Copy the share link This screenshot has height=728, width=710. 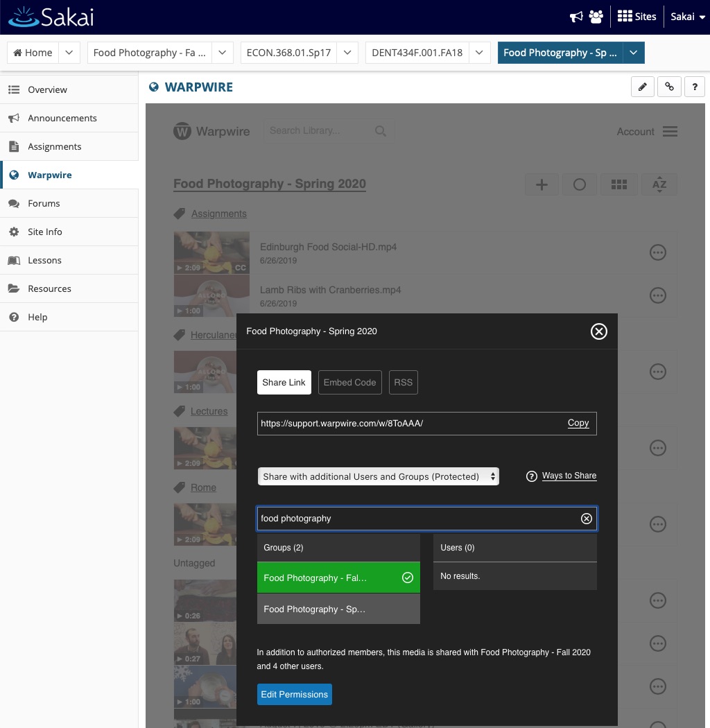[578, 423]
